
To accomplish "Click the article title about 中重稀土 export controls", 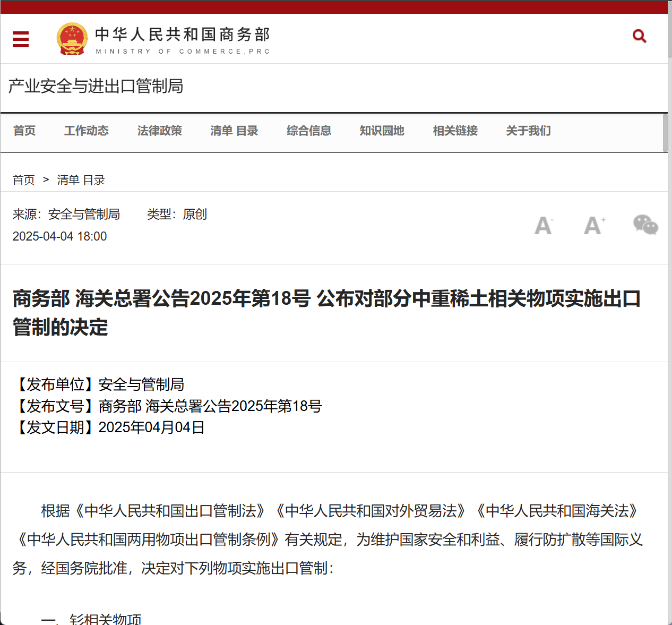I will point(327,313).
